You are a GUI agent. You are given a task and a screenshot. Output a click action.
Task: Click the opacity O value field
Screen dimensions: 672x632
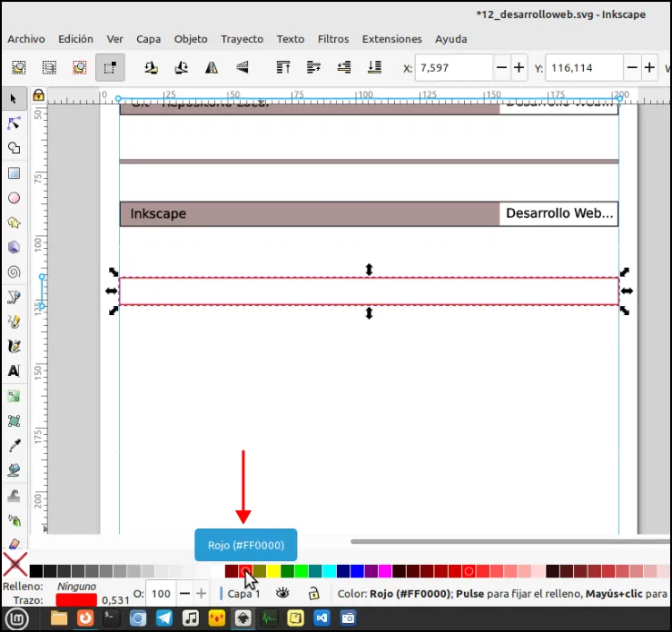tap(161, 594)
